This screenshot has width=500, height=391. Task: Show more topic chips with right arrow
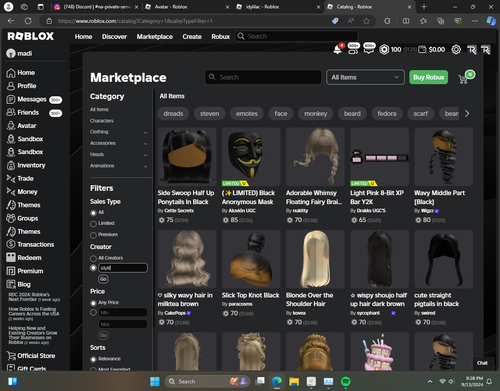467,114
